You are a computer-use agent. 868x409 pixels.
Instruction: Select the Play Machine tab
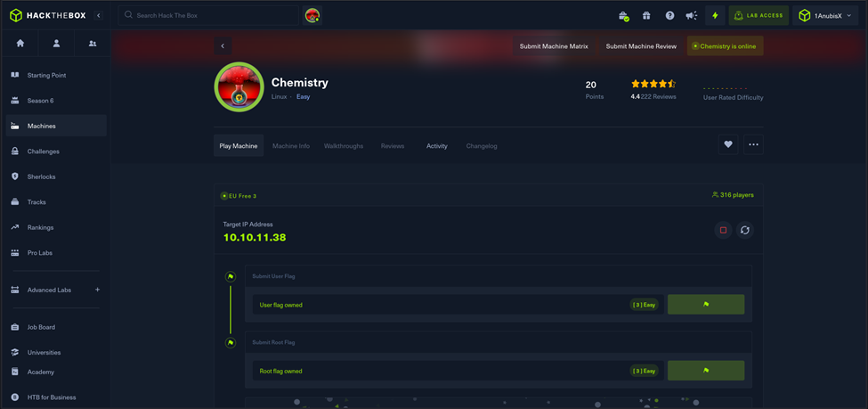(239, 146)
